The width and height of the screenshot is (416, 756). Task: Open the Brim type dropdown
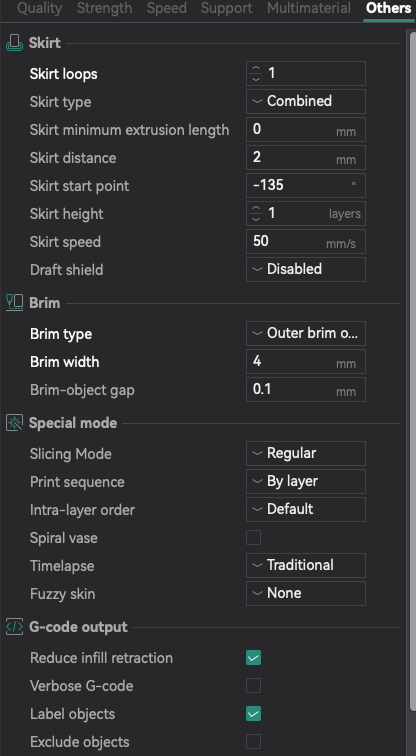click(306, 334)
